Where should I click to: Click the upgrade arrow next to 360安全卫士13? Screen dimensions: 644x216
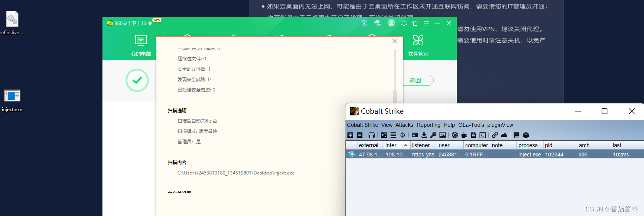pos(150,23)
